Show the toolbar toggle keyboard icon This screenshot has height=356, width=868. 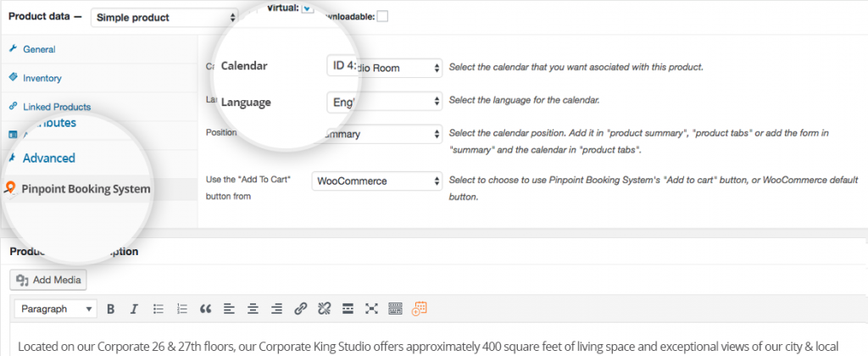click(x=395, y=309)
